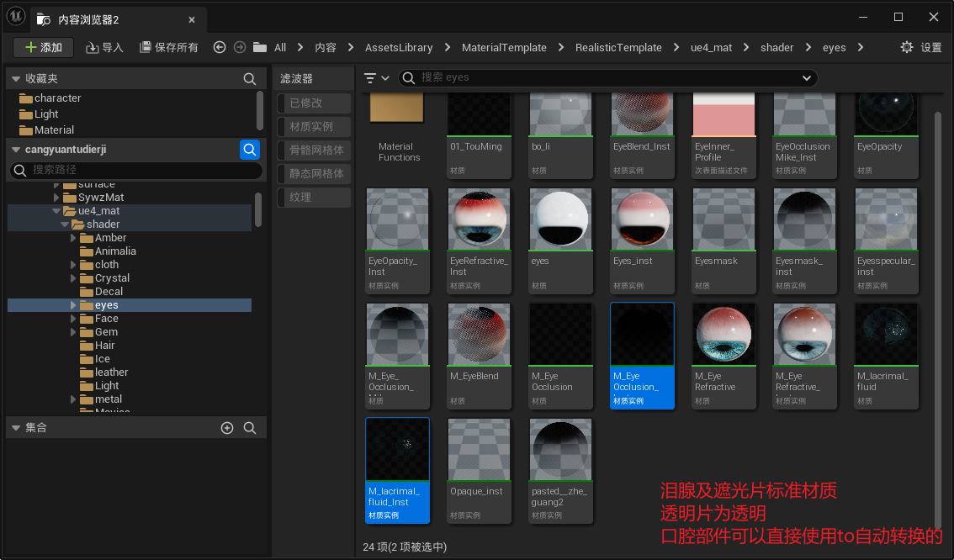Expand the Crystal folder in tree
This screenshot has height=560, width=954.
coord(73,278)
